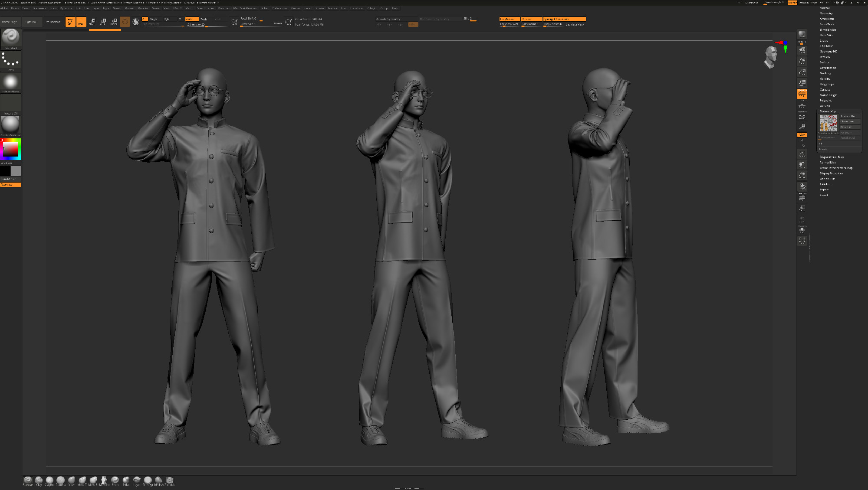This screenshot has height=490, width=868.
Task: Expand the Display Properties subpalette
Action: tap(831, 173)
